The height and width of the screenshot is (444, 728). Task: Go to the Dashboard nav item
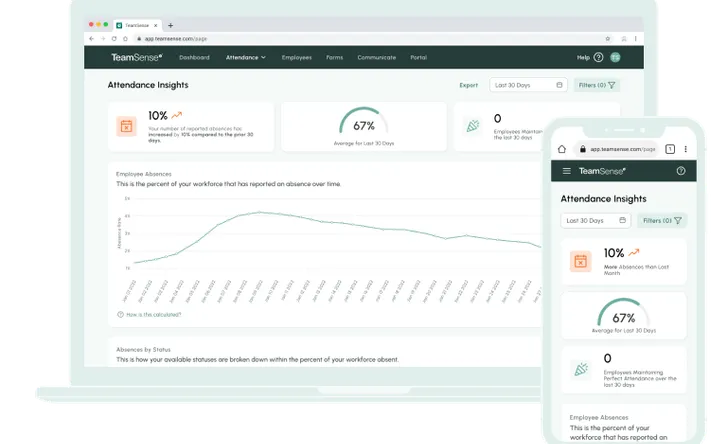[194, 58]
